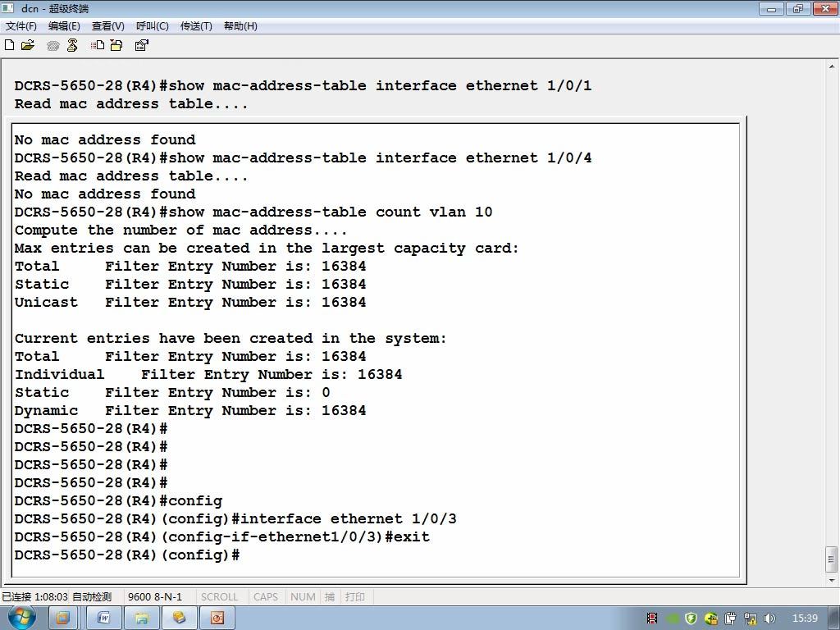Screen dimensions: 840x630
Task: Click the Send file toolbar icon
Action: tap(98, 46)
